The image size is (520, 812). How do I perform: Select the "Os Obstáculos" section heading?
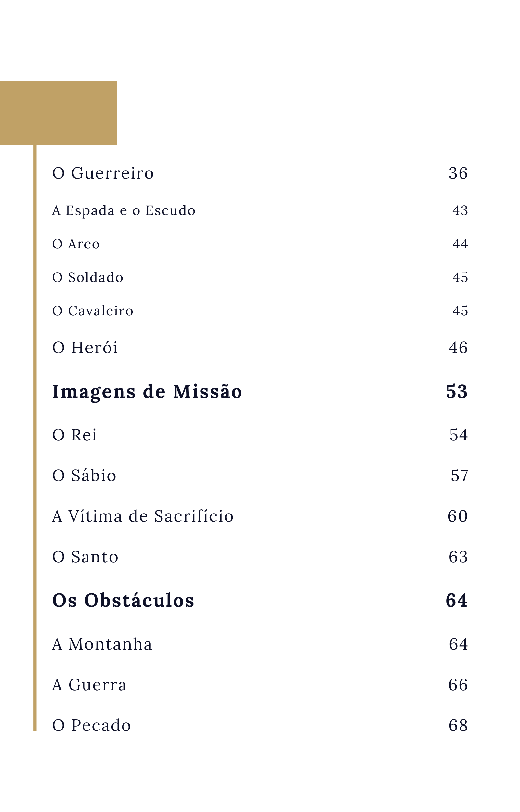pos(123,601)
